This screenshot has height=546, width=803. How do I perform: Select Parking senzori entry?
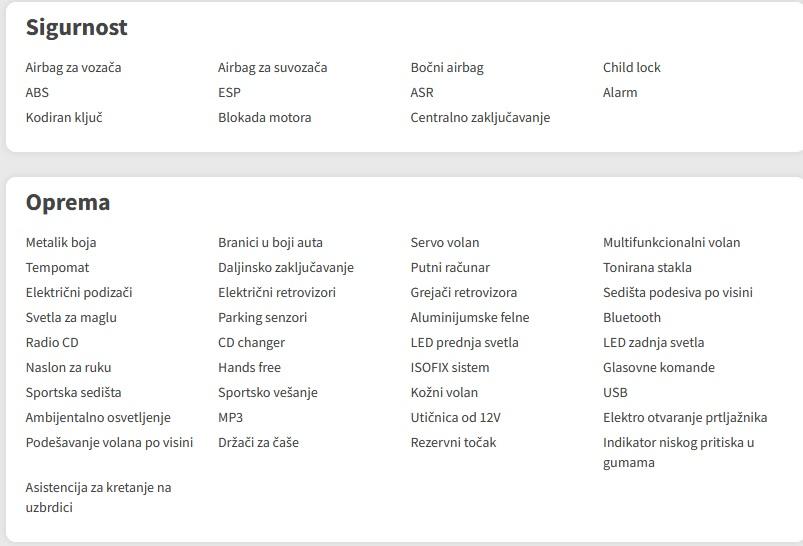(x=262, y=318)
